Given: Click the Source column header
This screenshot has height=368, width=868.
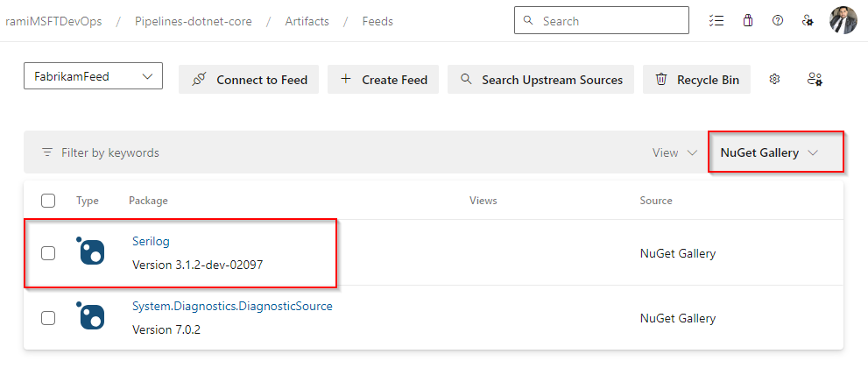Looking at the screenshot, I should click(x=656, y=201).
